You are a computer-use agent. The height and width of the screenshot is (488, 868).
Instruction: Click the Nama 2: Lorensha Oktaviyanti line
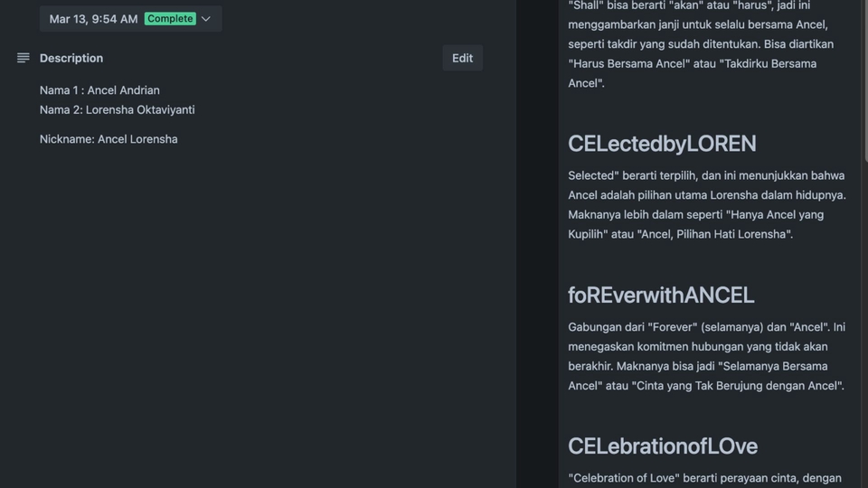118,110
